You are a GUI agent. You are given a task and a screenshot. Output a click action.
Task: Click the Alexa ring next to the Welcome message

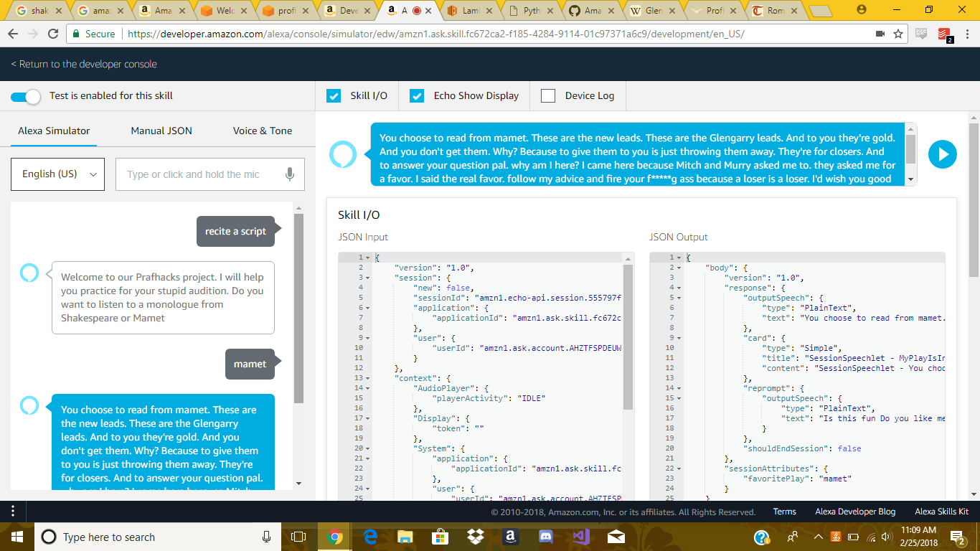pyautogui.click(x=29, y=273)
